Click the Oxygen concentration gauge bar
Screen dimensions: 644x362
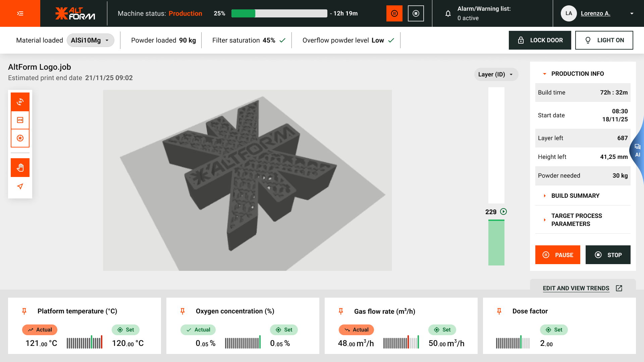click(243, 343)
